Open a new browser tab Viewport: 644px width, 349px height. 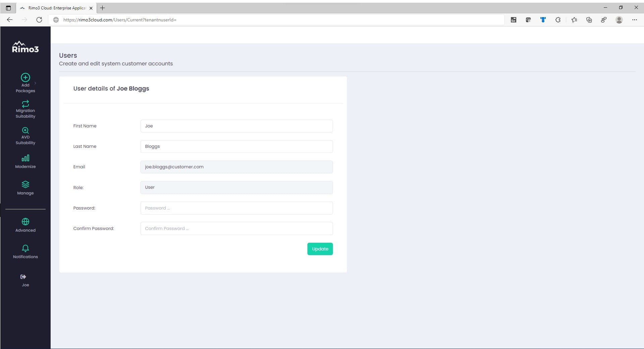(103, 8)
